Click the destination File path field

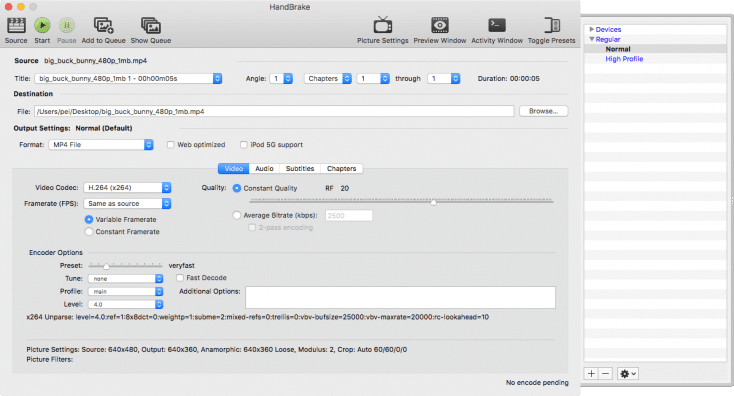coord(274,111)
